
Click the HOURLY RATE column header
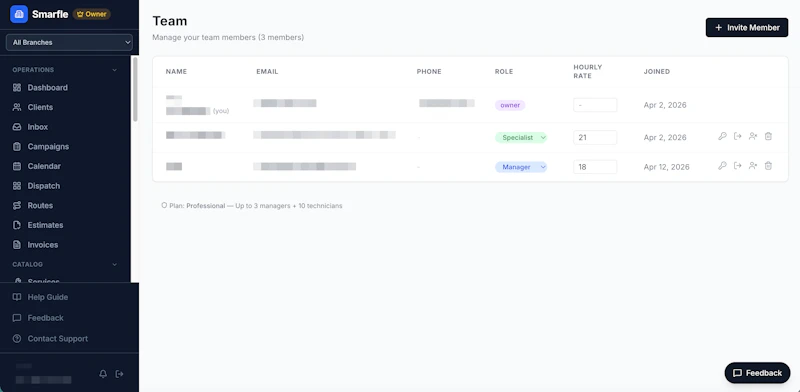[x=588, y=71]
